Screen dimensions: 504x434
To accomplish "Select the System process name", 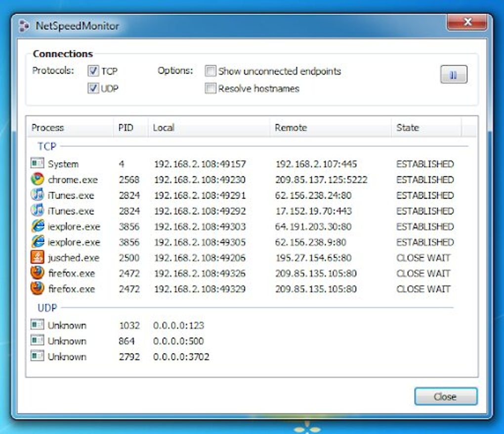I will tap(63, 164).
